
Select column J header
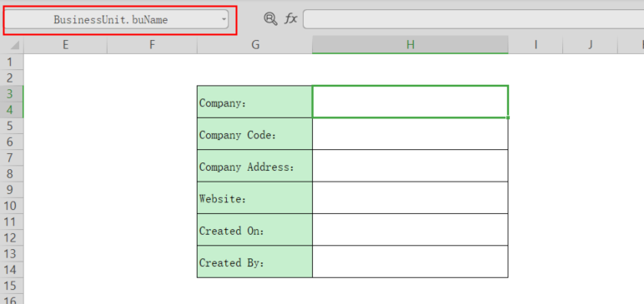point(591,45)
